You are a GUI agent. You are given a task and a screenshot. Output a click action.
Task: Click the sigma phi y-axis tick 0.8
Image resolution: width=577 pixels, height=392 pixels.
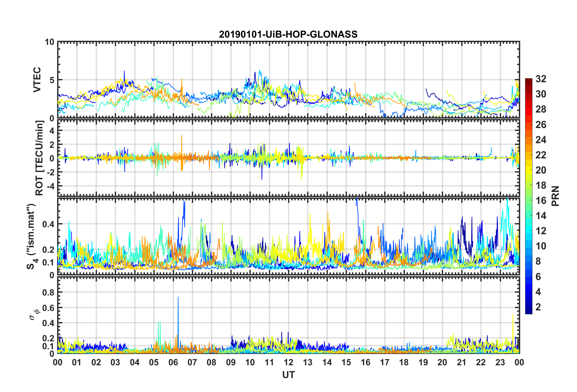point(49,292)
